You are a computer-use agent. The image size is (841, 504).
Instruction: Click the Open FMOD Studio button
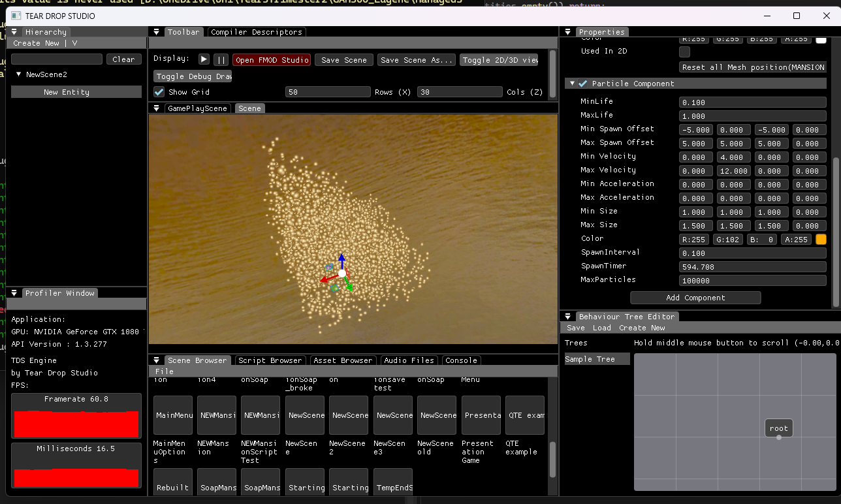(x=272, y=59)
